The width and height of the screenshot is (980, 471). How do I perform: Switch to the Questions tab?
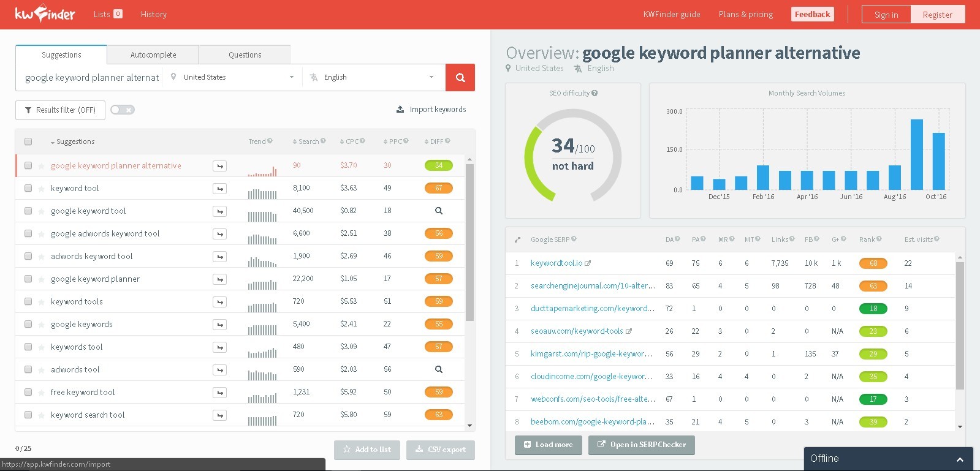[x=245, y=55]
